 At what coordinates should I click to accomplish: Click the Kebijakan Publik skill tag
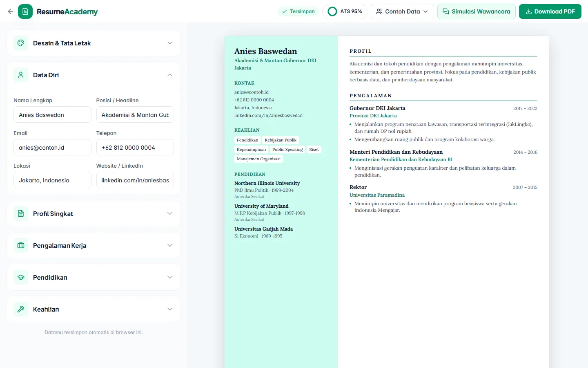[x=281, y=140]
